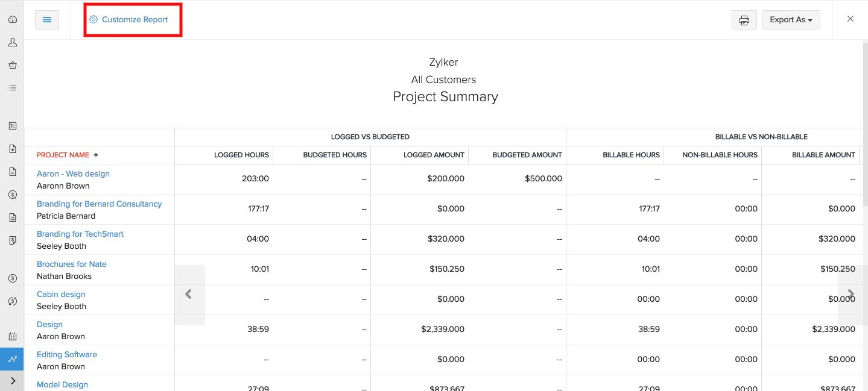Sort by the Project Name column header
The width and height of the screenshot is (868, 391).
tap(63, 155)
